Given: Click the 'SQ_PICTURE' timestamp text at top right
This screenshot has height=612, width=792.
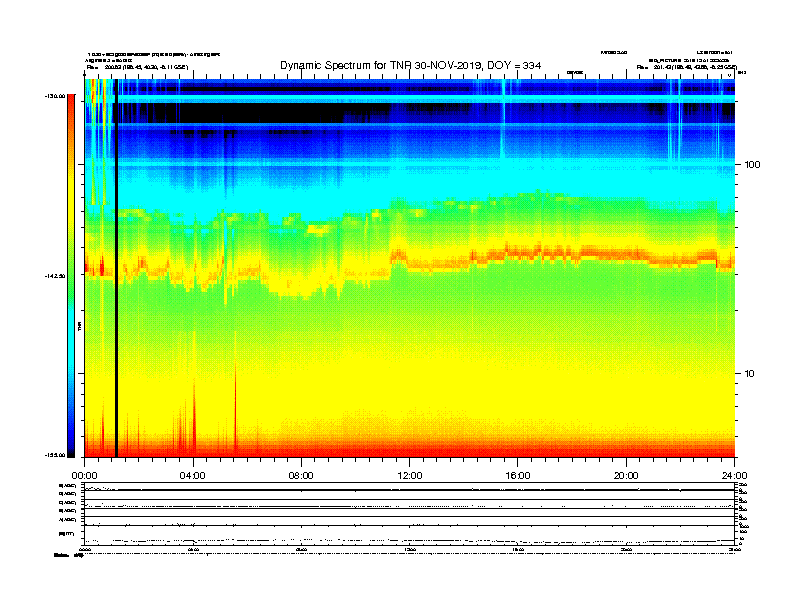Looking at the screenshot, I should (688, 60).
